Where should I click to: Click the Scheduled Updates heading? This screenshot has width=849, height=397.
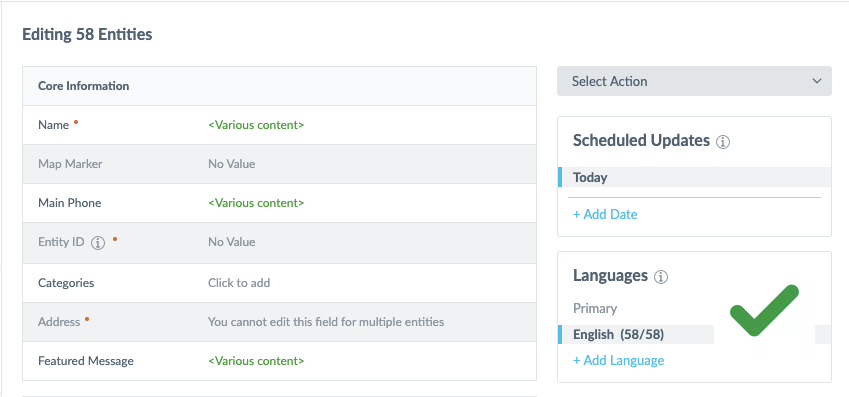click(x=641, y=141)
